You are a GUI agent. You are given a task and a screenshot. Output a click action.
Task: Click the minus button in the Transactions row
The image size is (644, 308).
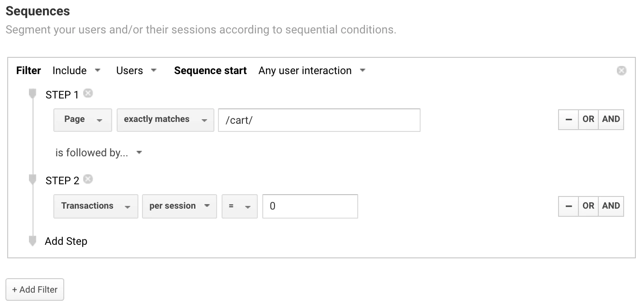568,206
